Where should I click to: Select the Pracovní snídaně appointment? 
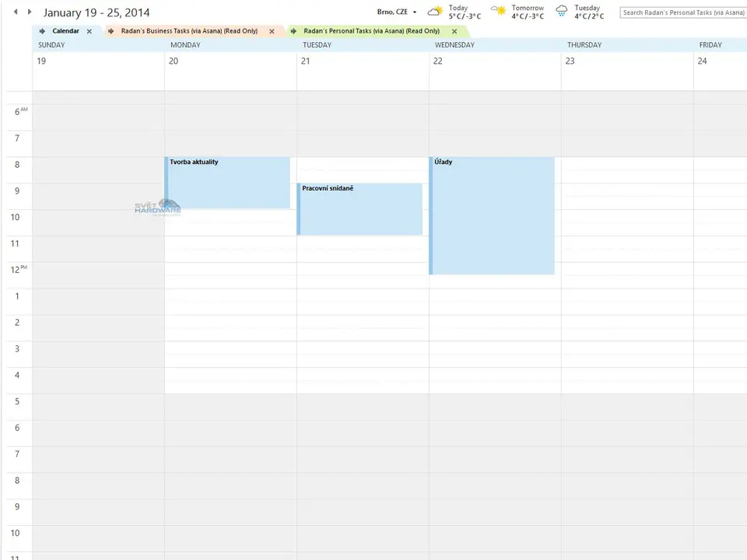[x=359, y=209]
